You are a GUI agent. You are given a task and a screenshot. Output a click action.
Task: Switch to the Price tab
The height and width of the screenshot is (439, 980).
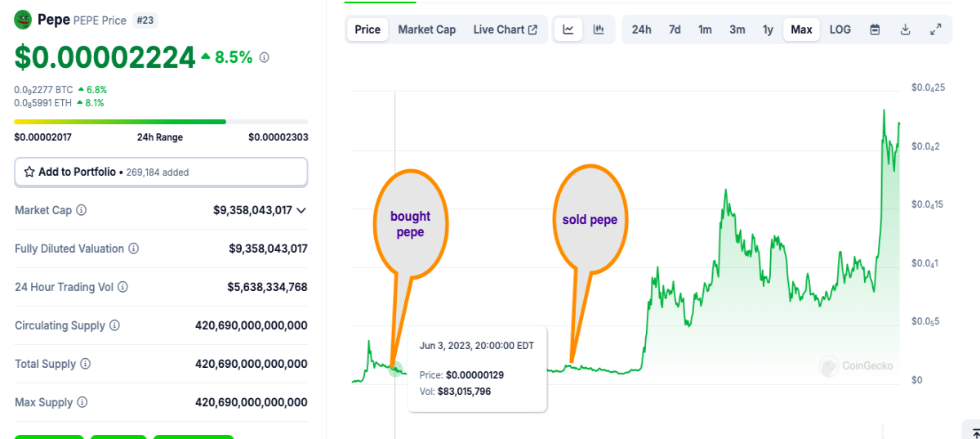(367, 29)
